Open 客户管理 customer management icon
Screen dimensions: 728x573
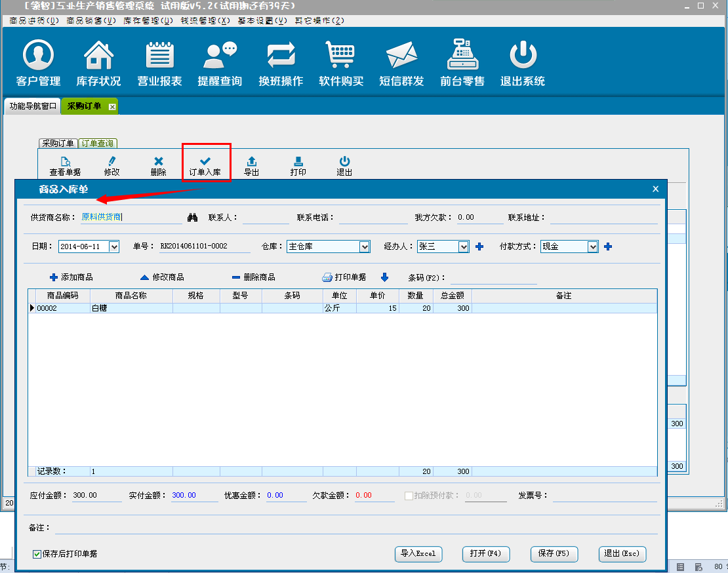(x=38, y=56)
